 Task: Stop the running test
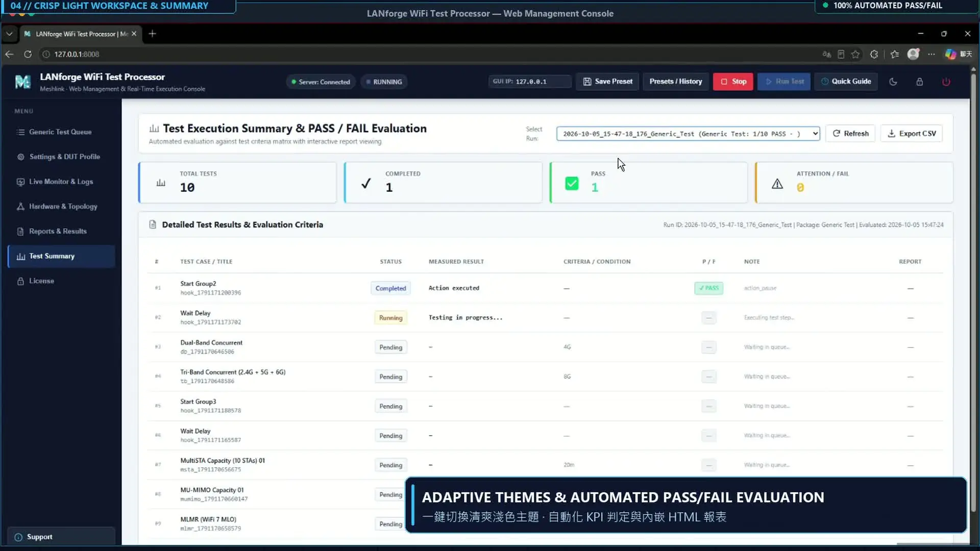coord(733,82)
